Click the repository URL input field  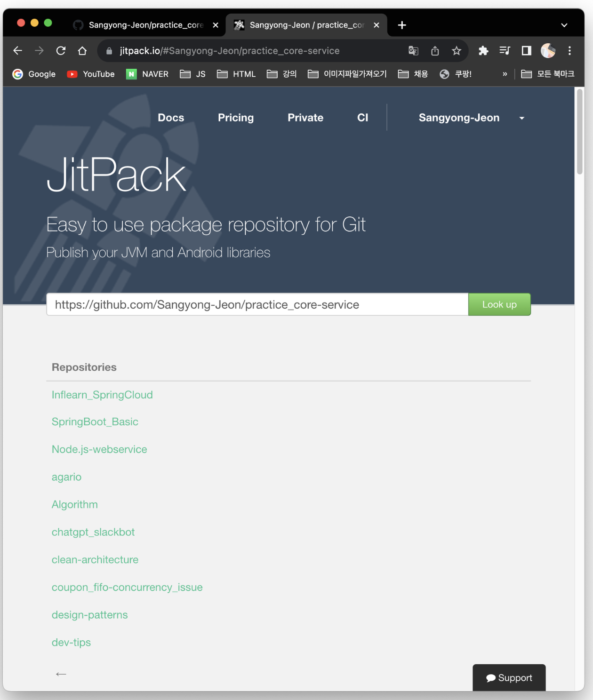[x=257, y=304]
